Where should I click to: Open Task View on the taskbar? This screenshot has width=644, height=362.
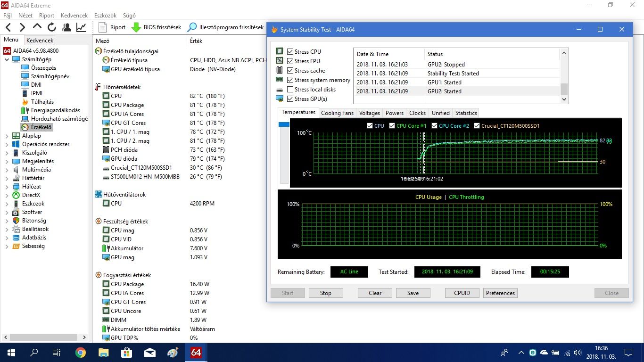click(x=57, y=353)
